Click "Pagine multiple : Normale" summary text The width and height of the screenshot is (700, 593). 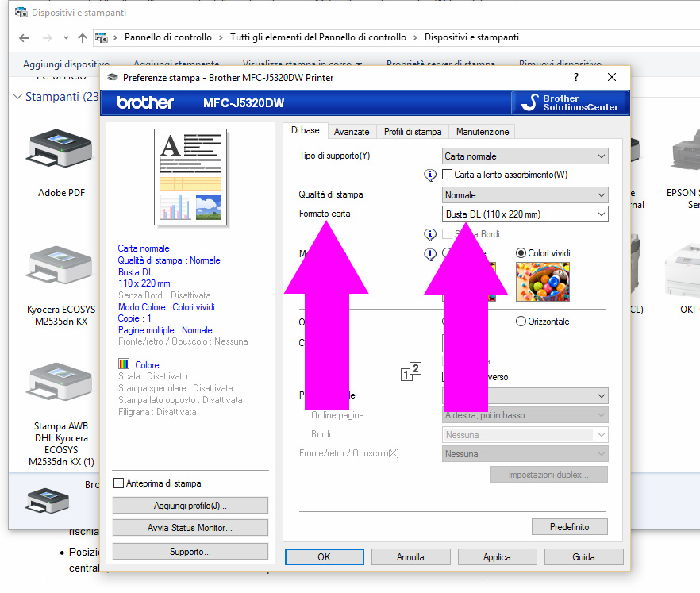coord(165,330)
